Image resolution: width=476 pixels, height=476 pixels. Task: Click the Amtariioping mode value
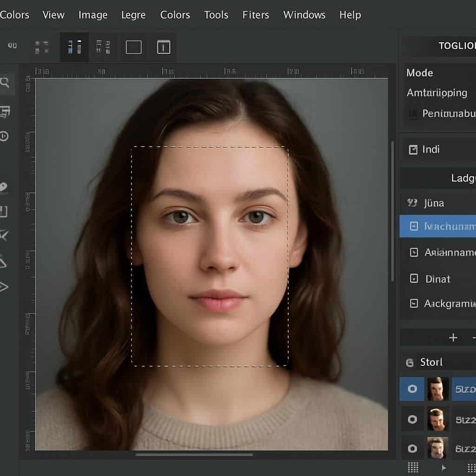pyautogui.click(x=437, y=93)
